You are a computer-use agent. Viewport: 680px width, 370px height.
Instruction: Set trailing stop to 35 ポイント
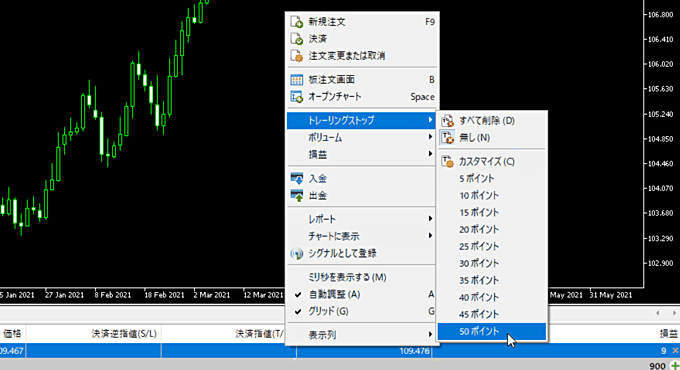[492, 280]
